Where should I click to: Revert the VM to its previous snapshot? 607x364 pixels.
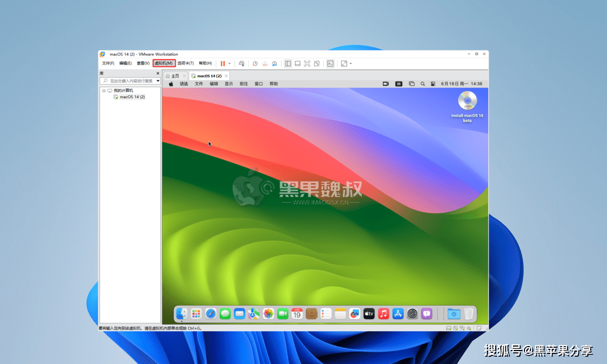click(265, 63)
